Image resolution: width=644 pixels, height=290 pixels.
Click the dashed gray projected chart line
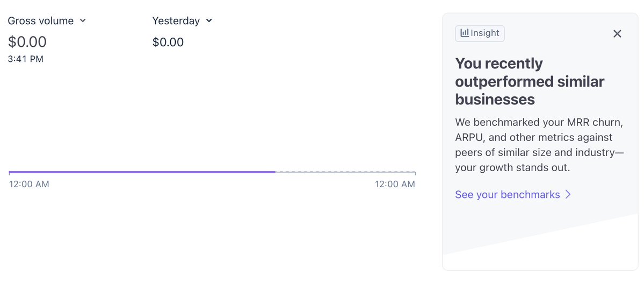345,172
